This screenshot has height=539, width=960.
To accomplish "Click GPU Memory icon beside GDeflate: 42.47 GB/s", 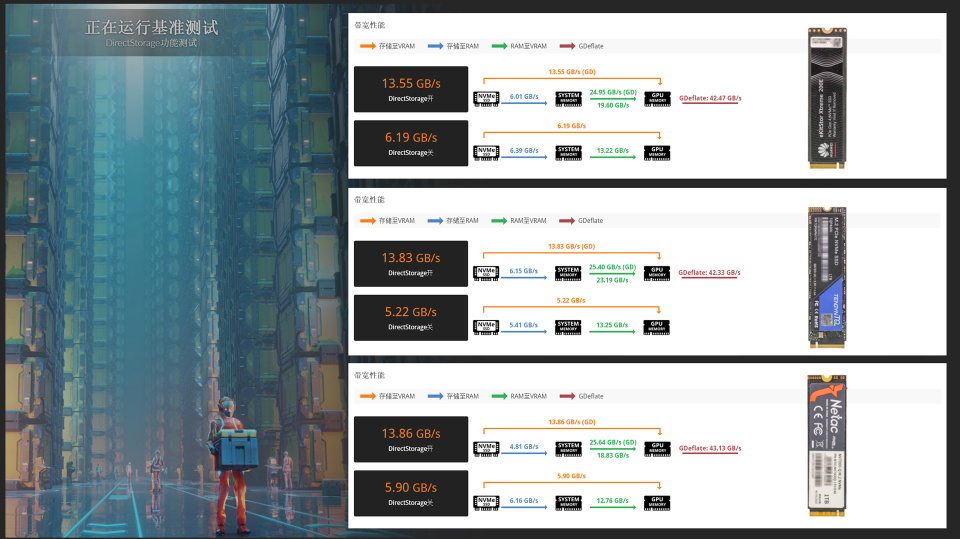I will pos(657,99).
